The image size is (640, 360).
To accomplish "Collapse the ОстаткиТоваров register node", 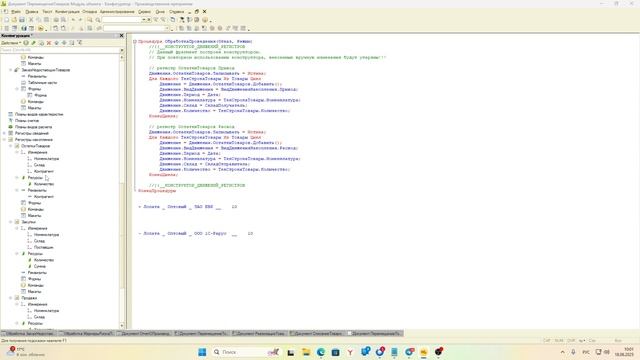I will pyautogui.click(x=11, y=146).
